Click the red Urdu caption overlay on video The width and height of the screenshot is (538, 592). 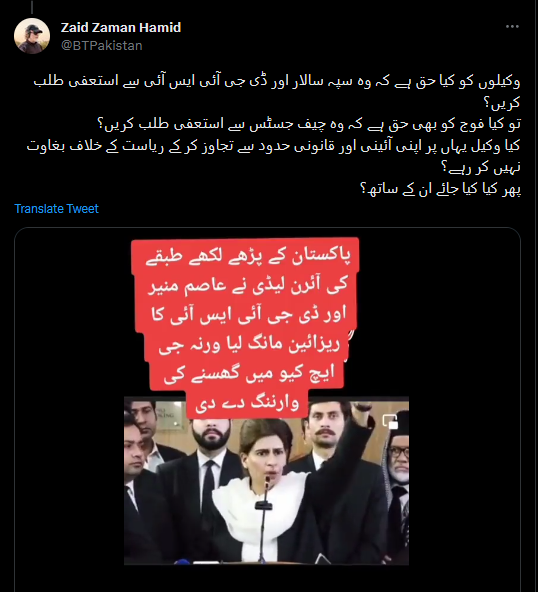point(245,328)
